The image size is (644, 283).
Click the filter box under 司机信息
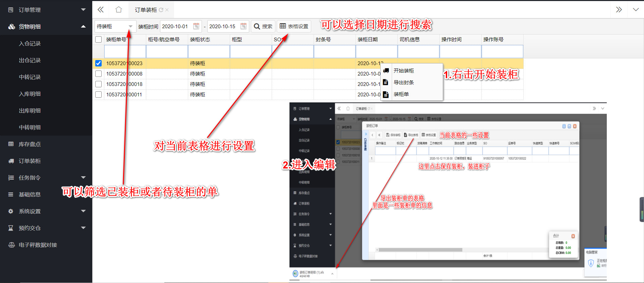point(419,51)
